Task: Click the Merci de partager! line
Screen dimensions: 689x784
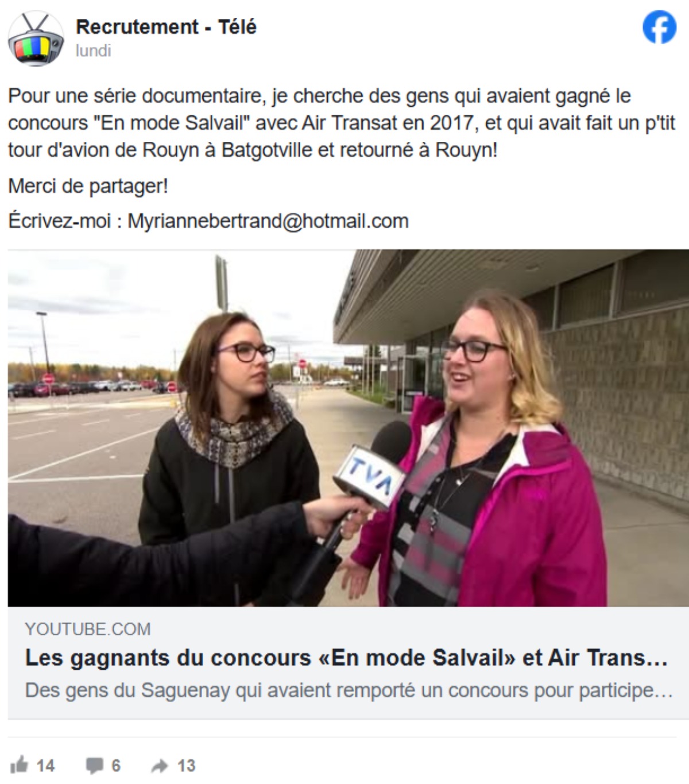Action: click(x=88, y=186)
